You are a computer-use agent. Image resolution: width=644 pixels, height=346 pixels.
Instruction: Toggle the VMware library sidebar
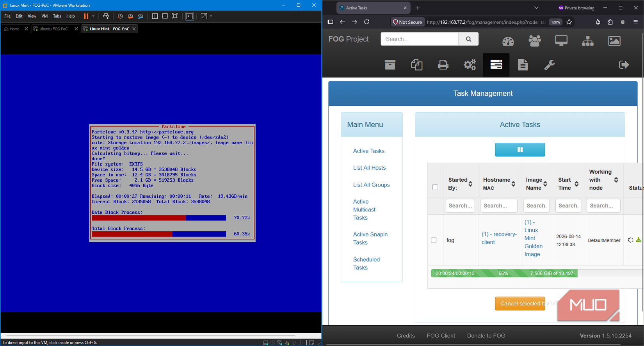click(155, 16)
